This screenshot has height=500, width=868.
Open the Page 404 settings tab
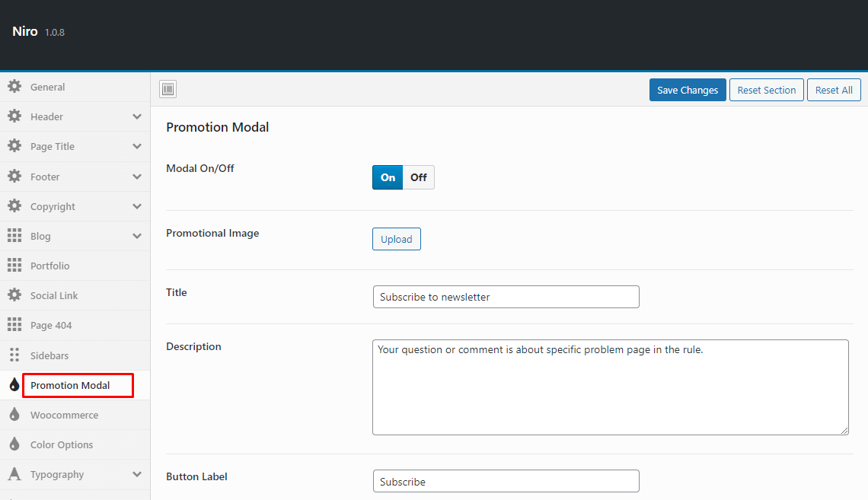(51, 325)
